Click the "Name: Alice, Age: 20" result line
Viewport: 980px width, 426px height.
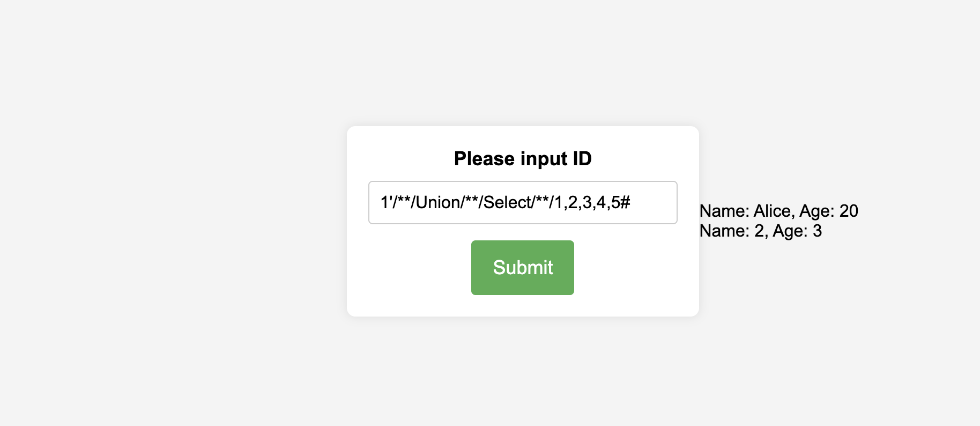(778, 211)
